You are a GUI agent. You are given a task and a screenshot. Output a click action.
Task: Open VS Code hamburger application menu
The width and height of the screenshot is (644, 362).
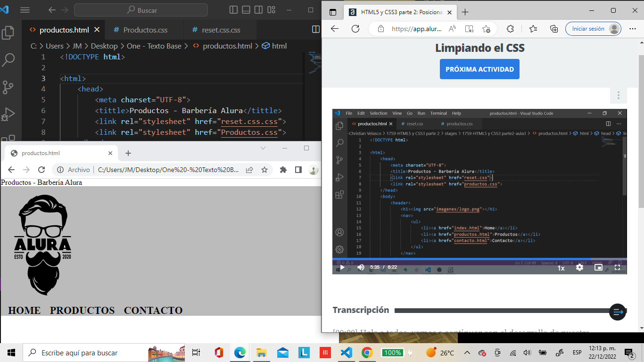coord(25,10)
